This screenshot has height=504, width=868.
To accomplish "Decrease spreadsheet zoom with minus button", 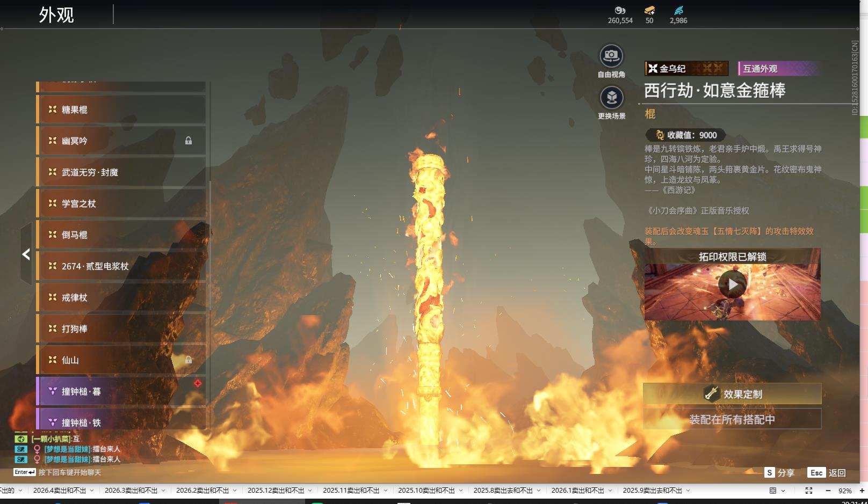I will 828,491.
